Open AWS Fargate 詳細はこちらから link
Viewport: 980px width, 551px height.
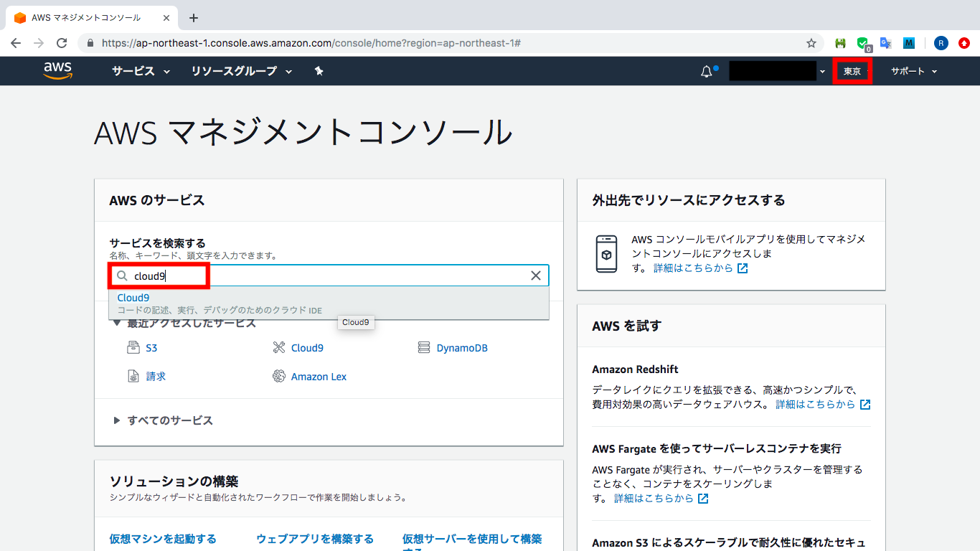661,498
